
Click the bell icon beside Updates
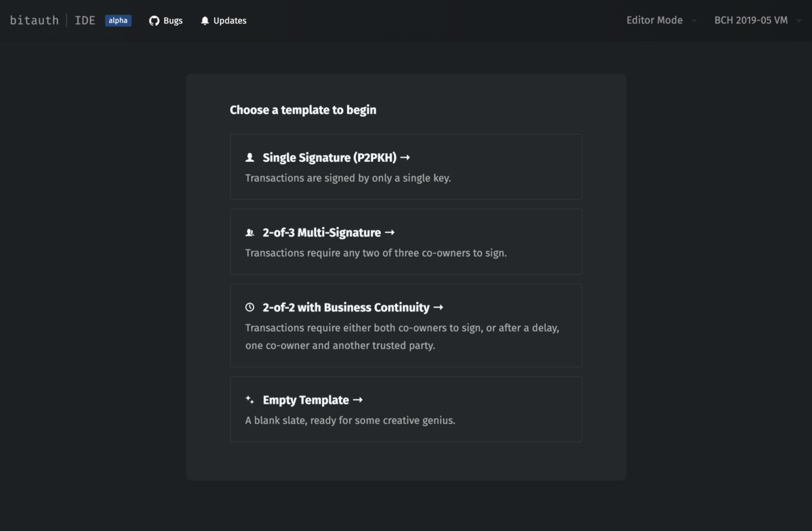pos(205,20)
